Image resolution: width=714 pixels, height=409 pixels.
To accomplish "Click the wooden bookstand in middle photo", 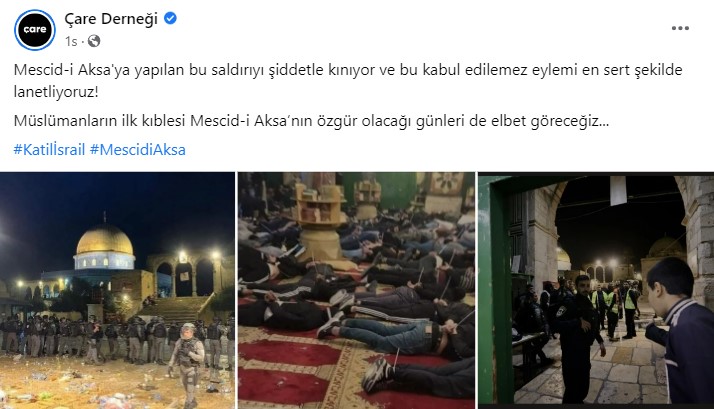I will tap(320, 221).
